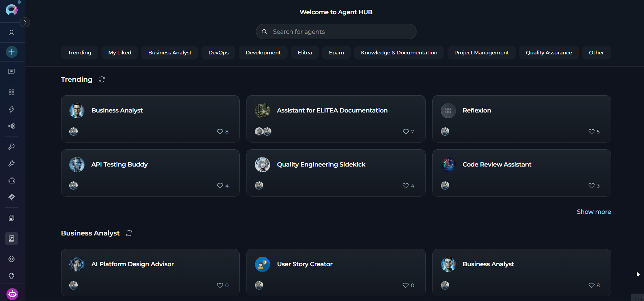Screen dimensions: 644x301
Task: Open the user profile sidebar icon
Action: pos(11,32)
